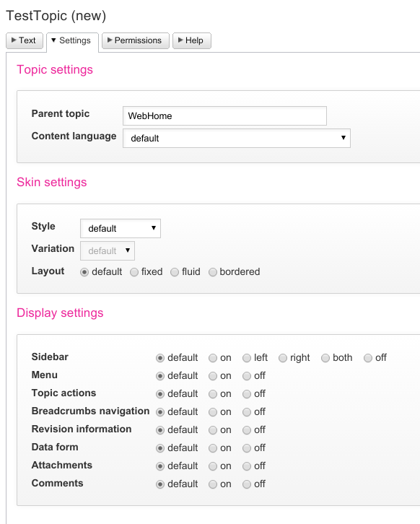
Task: Open the Help tab
Action: pyautogui.click(x=192, y=40)
